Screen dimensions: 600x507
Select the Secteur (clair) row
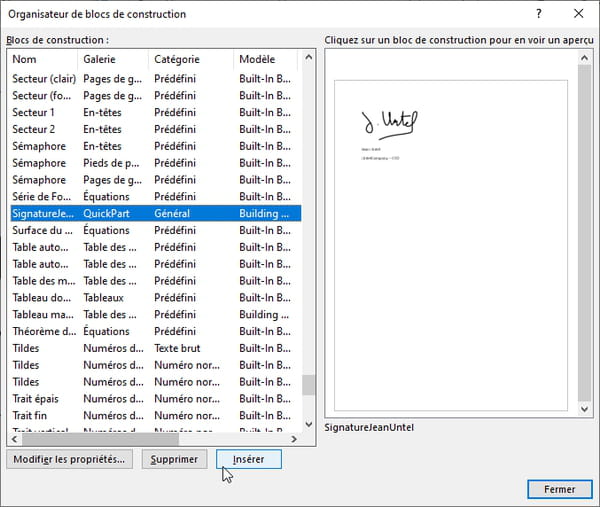156,79
